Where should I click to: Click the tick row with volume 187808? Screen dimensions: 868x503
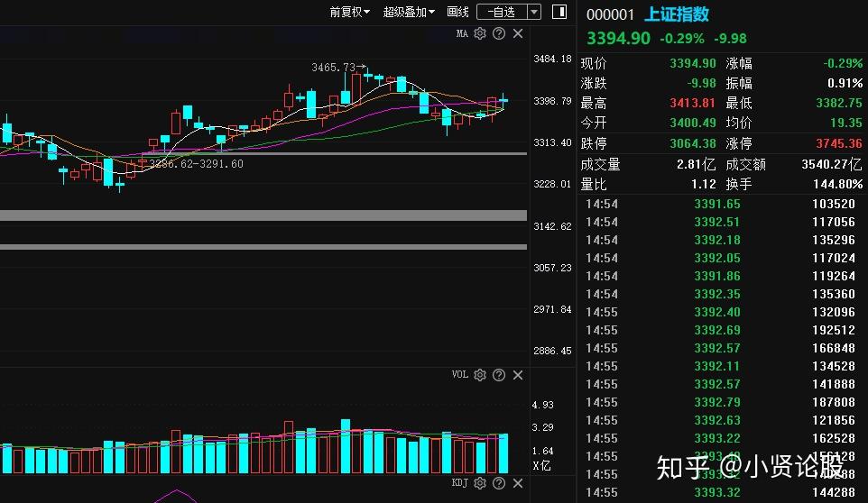click(x=720, y=402)
